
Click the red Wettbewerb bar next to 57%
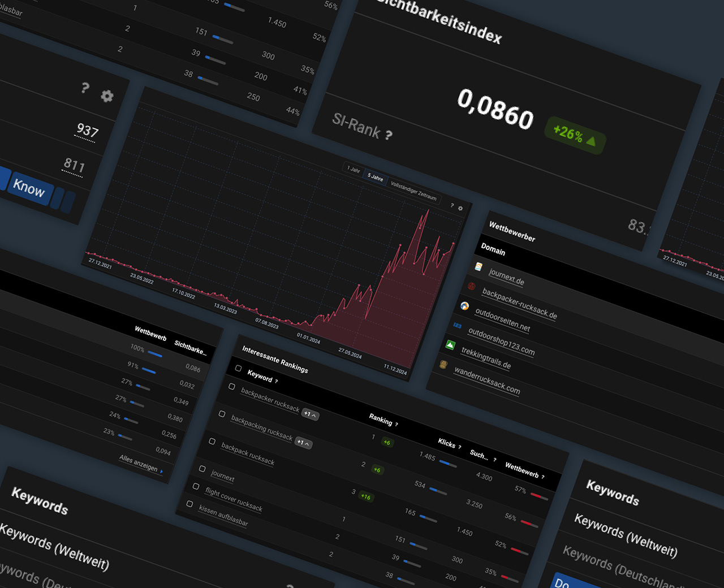coord(540,496)
